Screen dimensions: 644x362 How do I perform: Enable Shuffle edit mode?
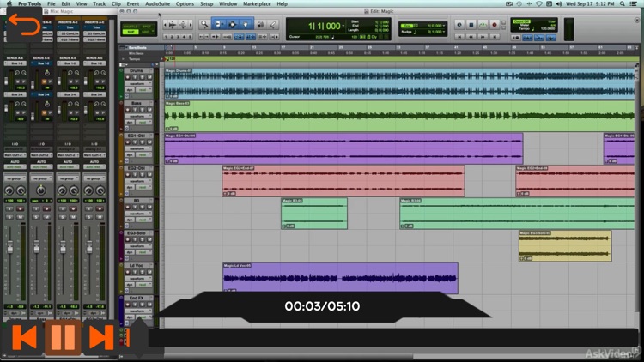131,27
